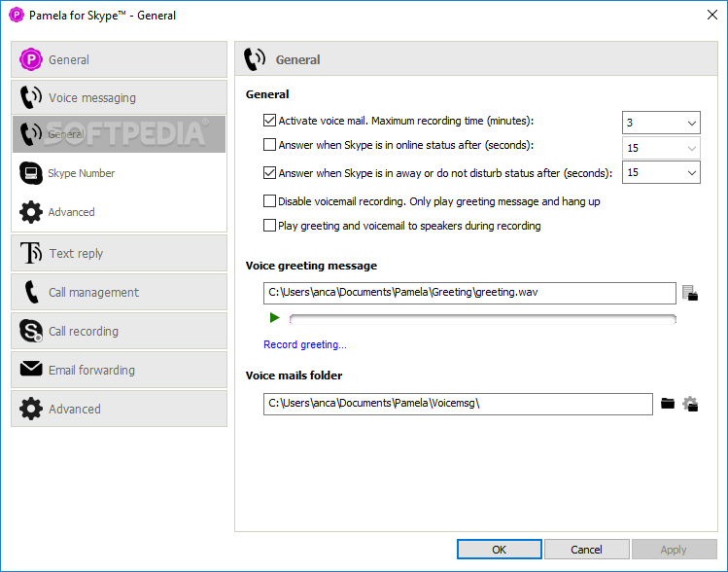Click the Email forwarding envelope icon
The width and height of the screenshot is (728, 572).
(x=31, y=369)
